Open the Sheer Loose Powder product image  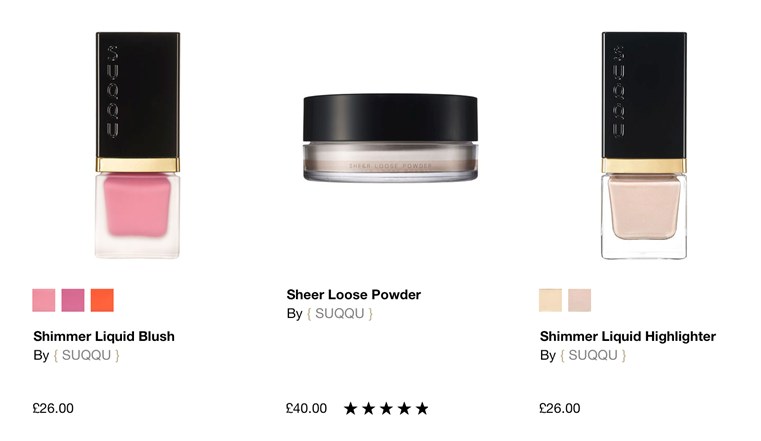[x=391, y=138]
